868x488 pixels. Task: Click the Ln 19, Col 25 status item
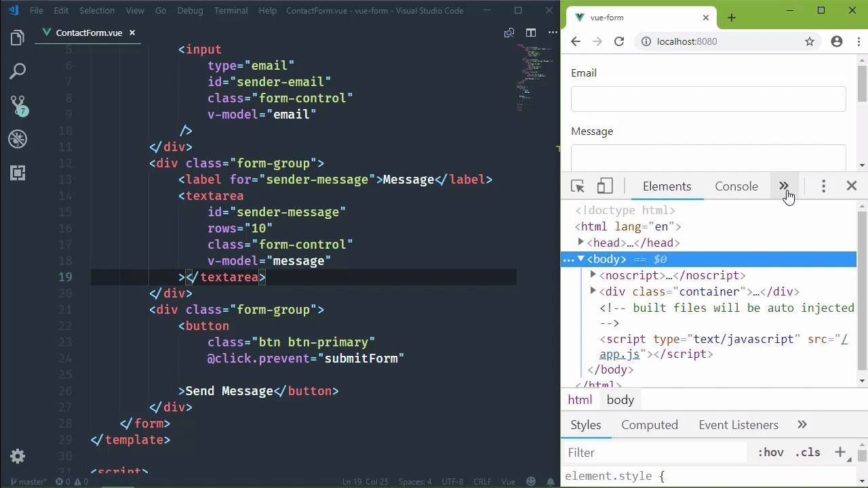[x=366, y=482]
